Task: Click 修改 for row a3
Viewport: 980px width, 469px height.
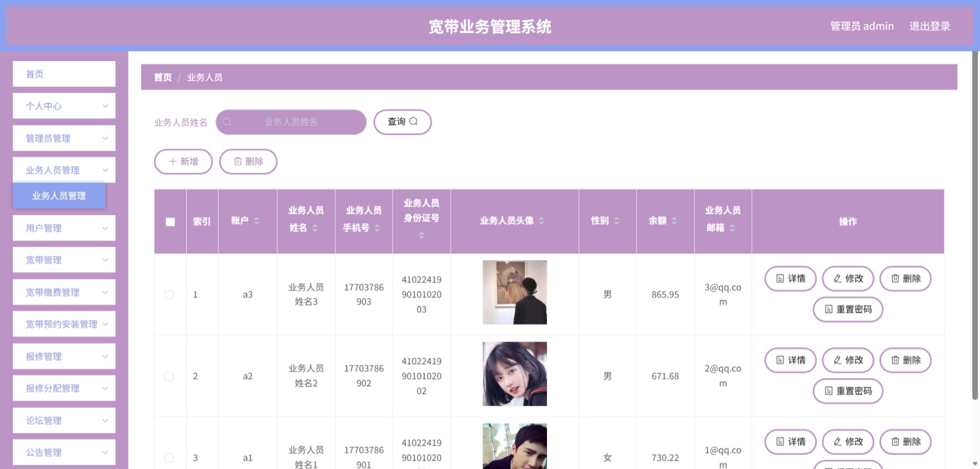Action: point(848,278)
